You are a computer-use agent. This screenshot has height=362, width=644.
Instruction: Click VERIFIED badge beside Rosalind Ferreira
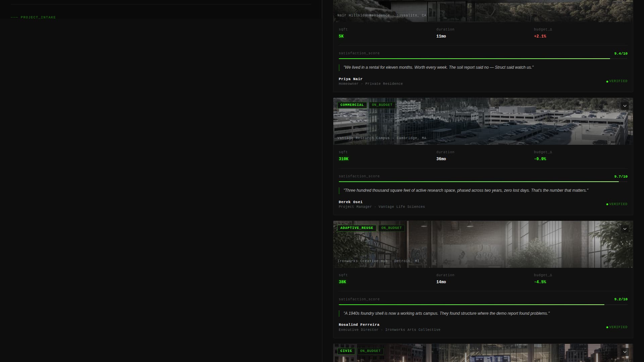point(617,327)
